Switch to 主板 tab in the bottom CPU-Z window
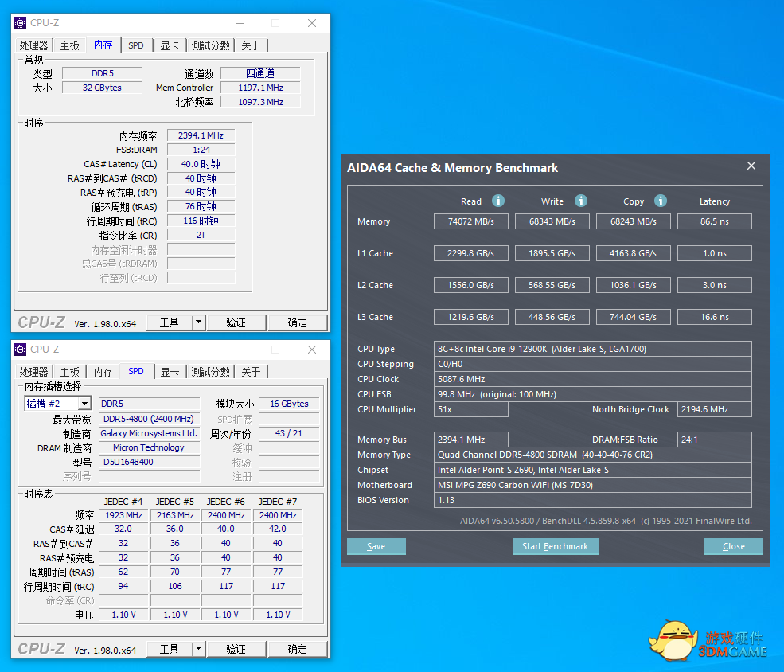784x672 pixels. [69, 372]
